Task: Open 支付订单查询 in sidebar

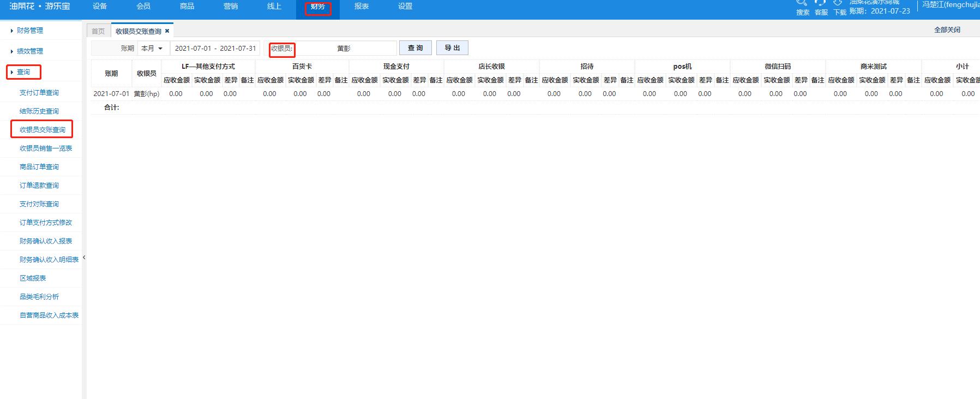Action: pyautogui.click(x=39, y=93)
